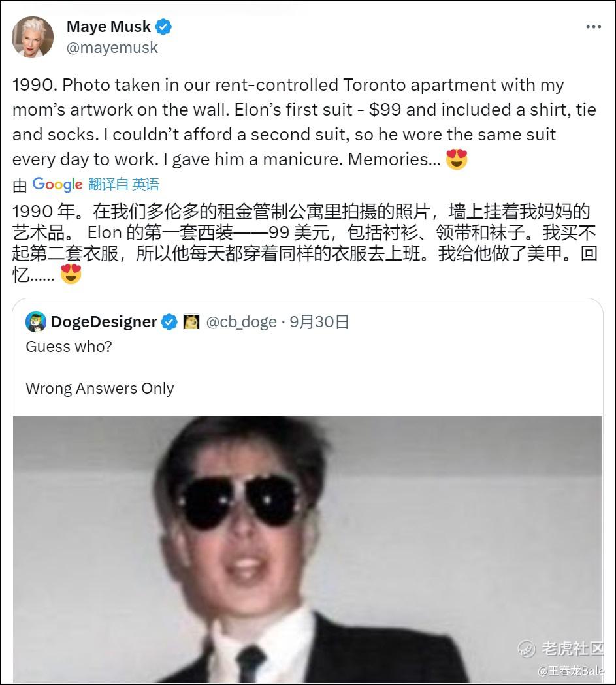Screen dimensions: 616x685
Task: Open the @mayemusk handle link
Action: (112, 48)
